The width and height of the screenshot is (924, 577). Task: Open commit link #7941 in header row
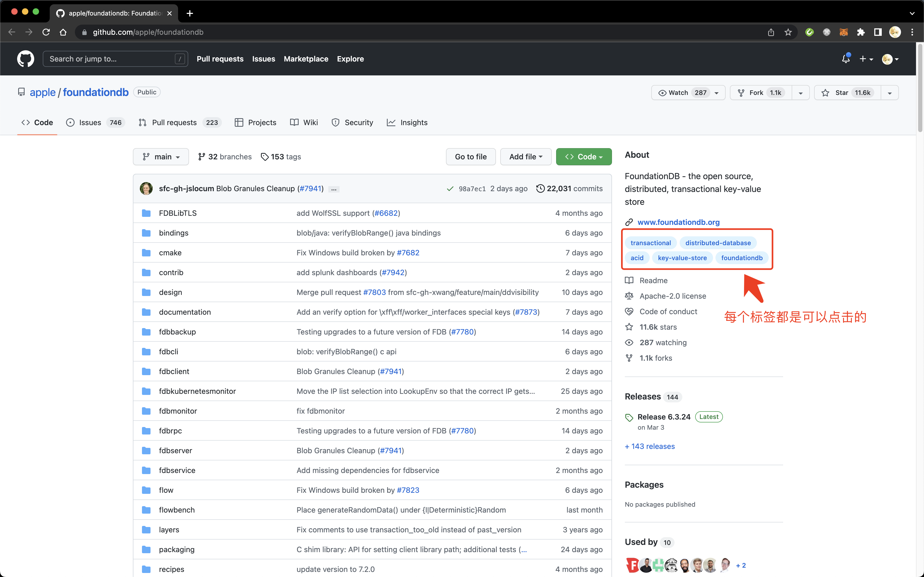(311, 189)
